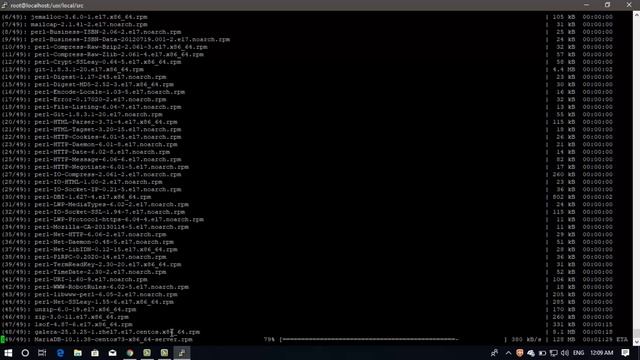Open the clock showing 12:09 AM
Screen dimensions: 640x360
point(602,353)
